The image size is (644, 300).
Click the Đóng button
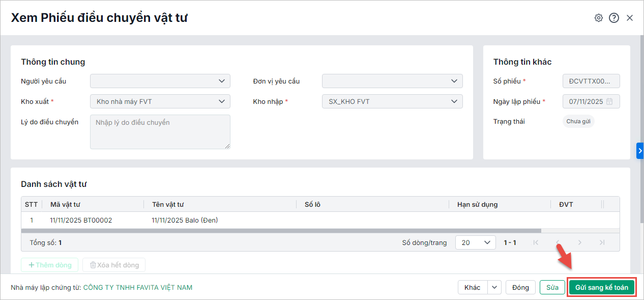(520, 287)
